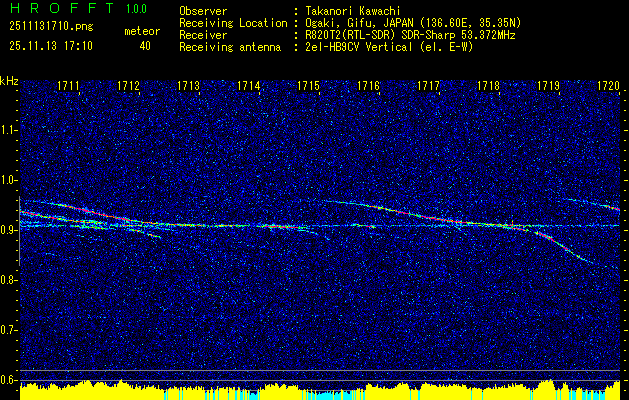This screenshot has height=400, width=629.
Task: Click the 1714 time marker
Action: (249, 87)
